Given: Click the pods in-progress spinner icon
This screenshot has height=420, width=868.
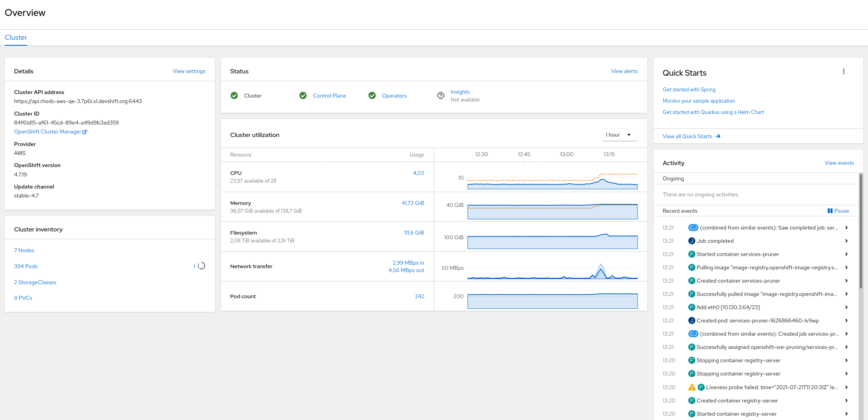Looking at the screenshot, I should [x=201, y=266].
